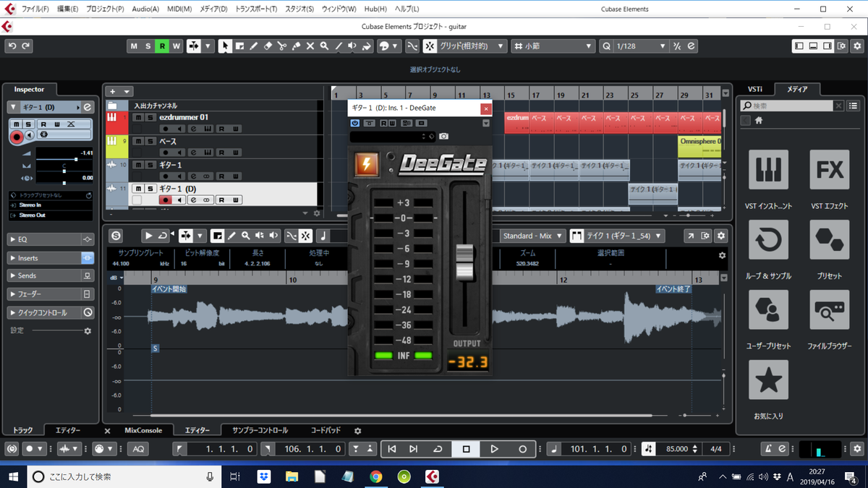Open Presets hexagon tile
The width and height of the screenshot is (868, 488).
[829, 240]
